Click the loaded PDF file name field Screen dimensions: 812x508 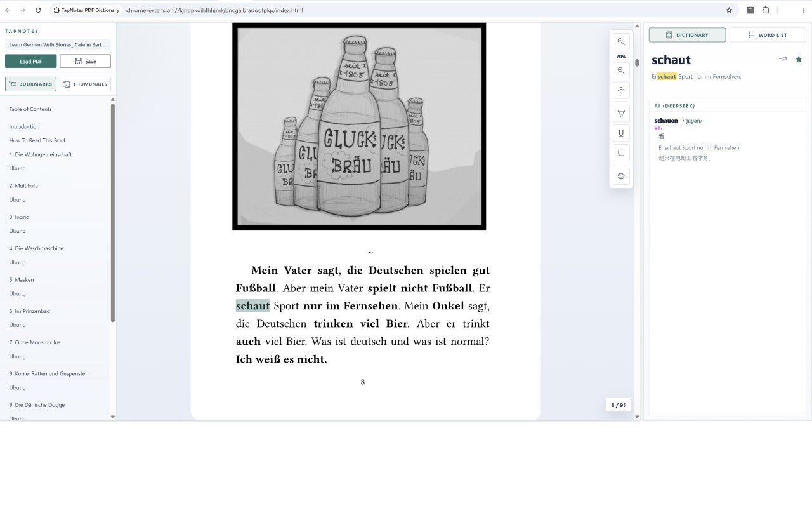(x=58, y=45)
